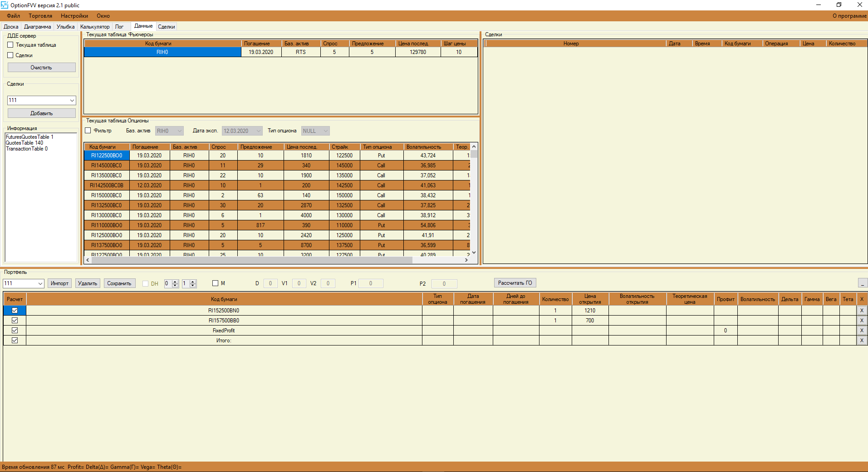The image size is (868, 472).
Task: Click the Добавить button
Action: pyautogui.click(x=42, y=113)
